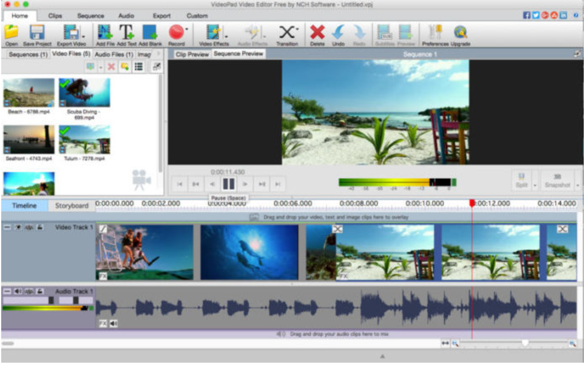Viewport: 588px width, 376px height.
Task: Click the Undo arrow icon
Action: [338, 32]
